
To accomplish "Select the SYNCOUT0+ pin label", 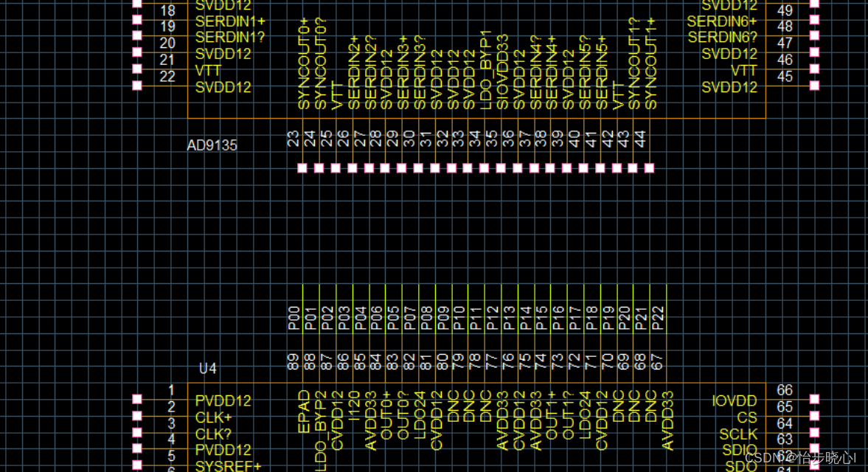I will click(304, 63).
